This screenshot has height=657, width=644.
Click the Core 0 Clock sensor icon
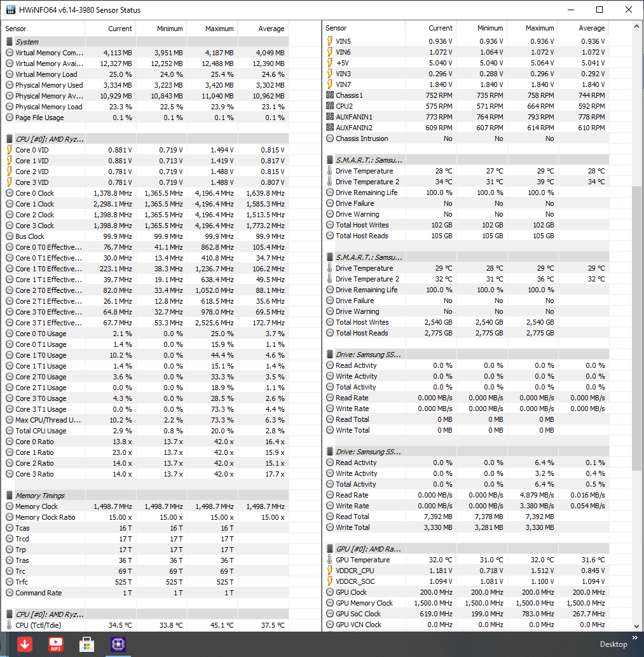tap(10, 193)
